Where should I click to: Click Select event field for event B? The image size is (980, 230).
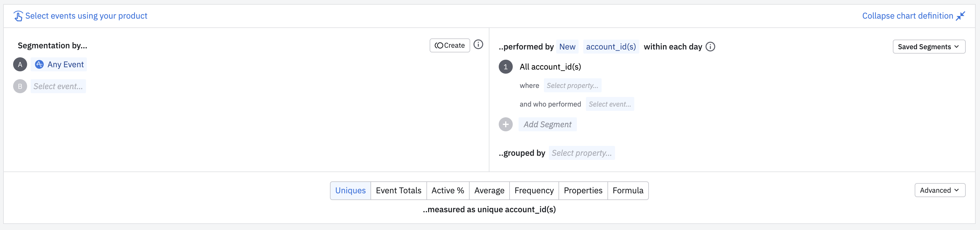tap(58, 86)
